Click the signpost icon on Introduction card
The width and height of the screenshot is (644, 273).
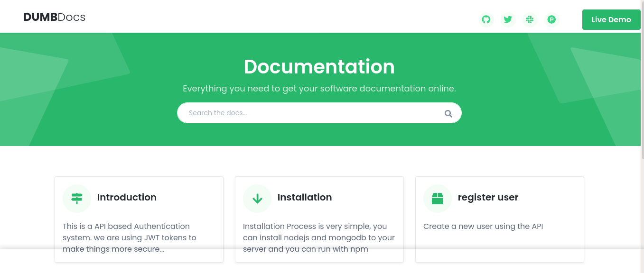(77, 198)
